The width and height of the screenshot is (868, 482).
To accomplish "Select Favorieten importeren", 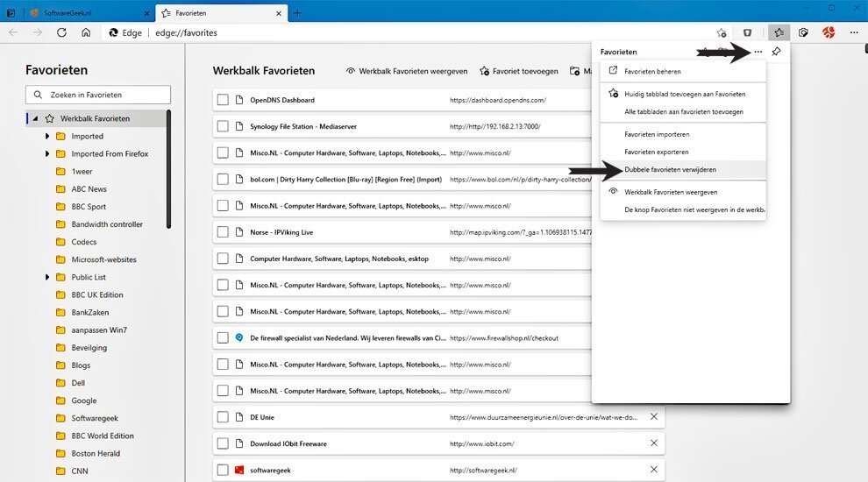I will [x=683, y=134].
